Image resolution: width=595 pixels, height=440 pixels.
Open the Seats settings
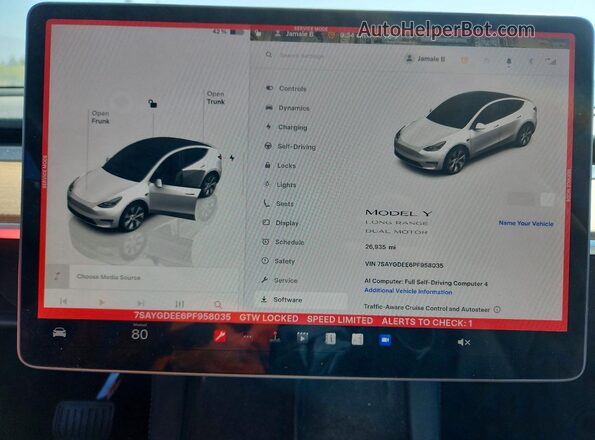pos(279,204)
